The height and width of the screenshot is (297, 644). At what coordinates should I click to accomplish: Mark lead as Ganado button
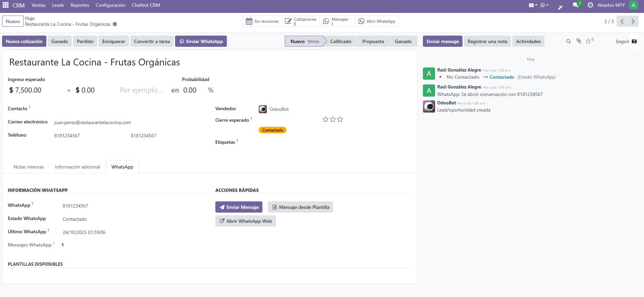[60, 41]
